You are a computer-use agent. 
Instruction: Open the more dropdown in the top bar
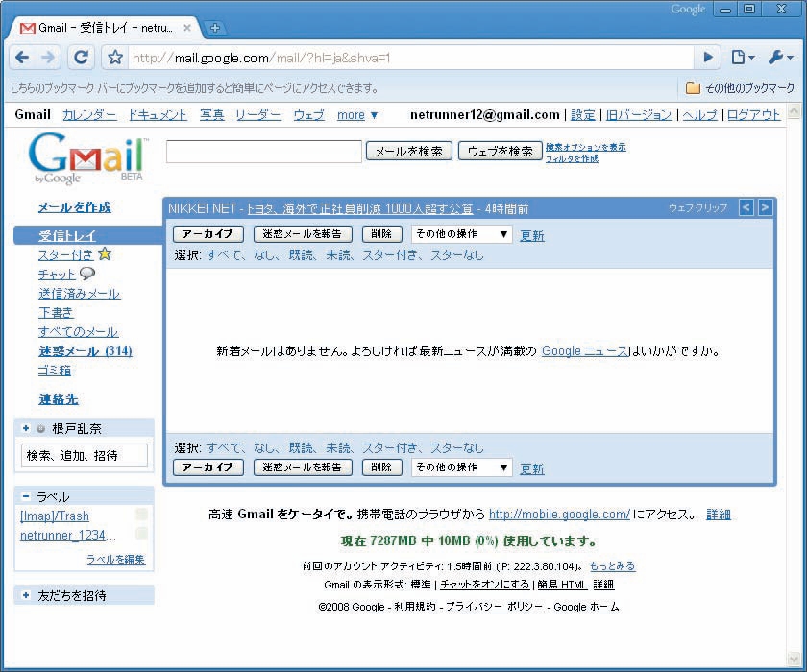pos(357,115)
